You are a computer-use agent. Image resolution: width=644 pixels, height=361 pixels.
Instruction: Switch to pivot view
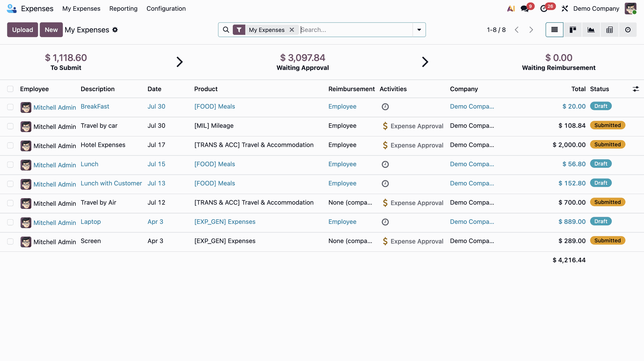[609, 30]
